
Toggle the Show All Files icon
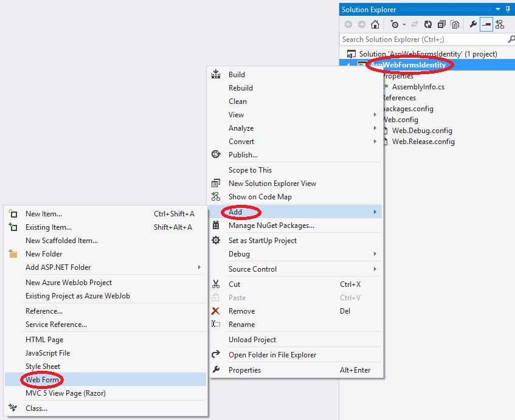pyautogui.click(x=455, y=24)
